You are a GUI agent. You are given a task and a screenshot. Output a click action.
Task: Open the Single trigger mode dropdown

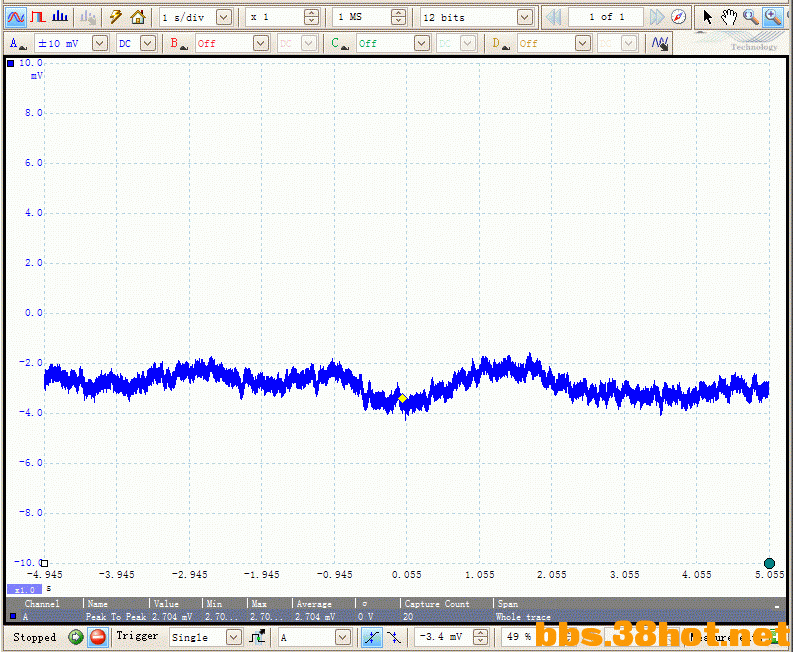pyautogui.click(x=233, y=637)
